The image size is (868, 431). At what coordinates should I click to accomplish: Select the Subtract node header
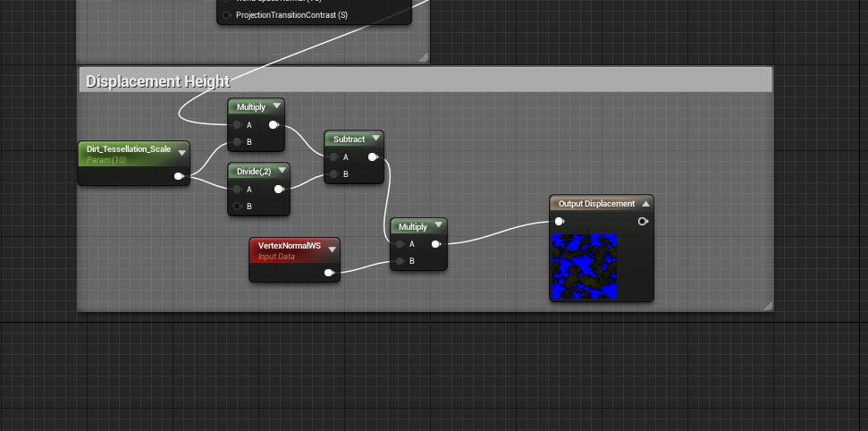click(x=354, y=139)
